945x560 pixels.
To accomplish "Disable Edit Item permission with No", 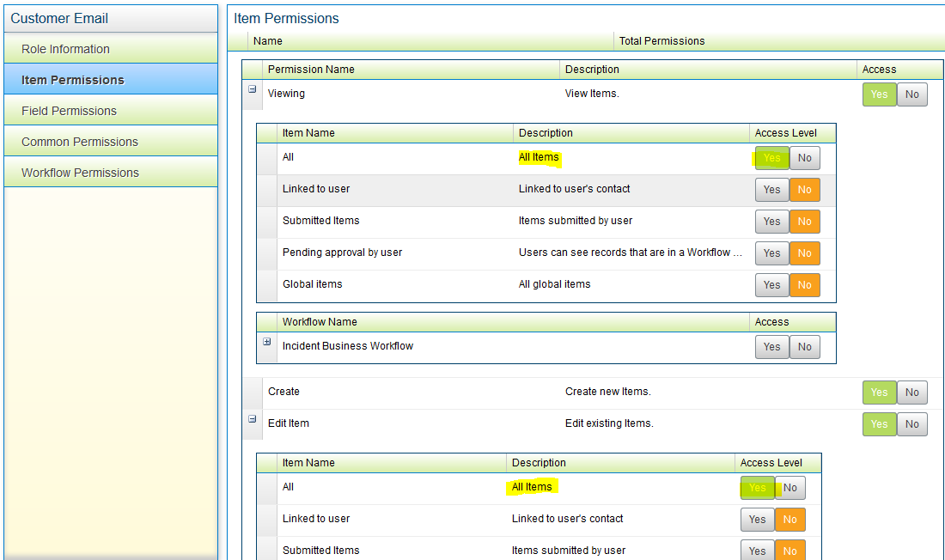I will (911, 424).
